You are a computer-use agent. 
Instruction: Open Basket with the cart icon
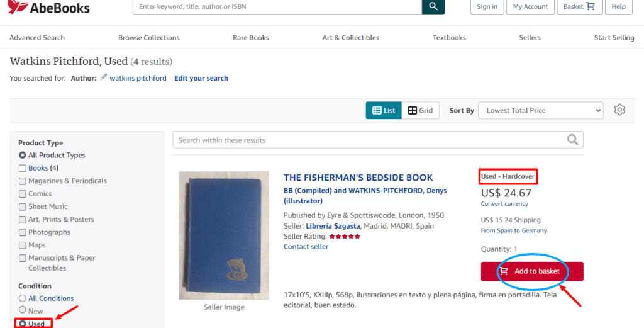click(579, 6)
